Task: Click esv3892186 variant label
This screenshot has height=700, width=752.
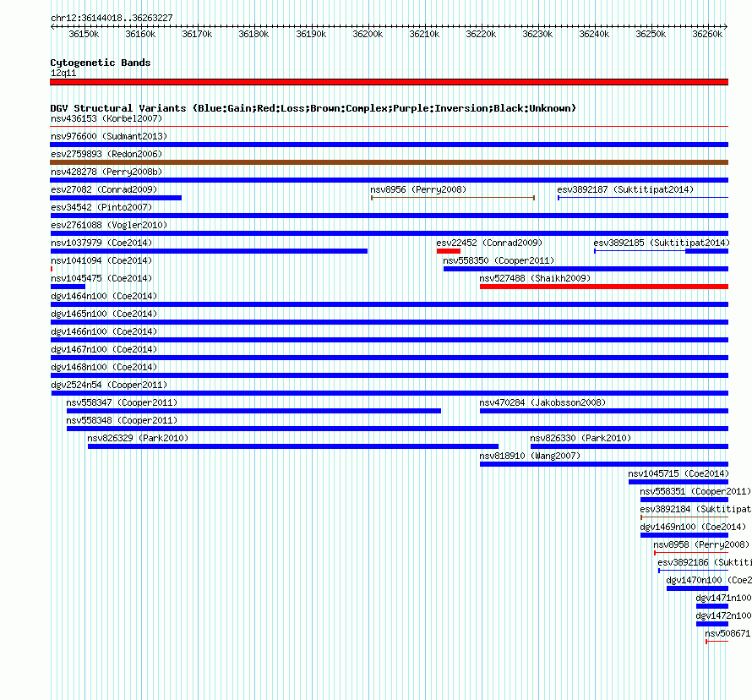Action: [x=705, y=562]
